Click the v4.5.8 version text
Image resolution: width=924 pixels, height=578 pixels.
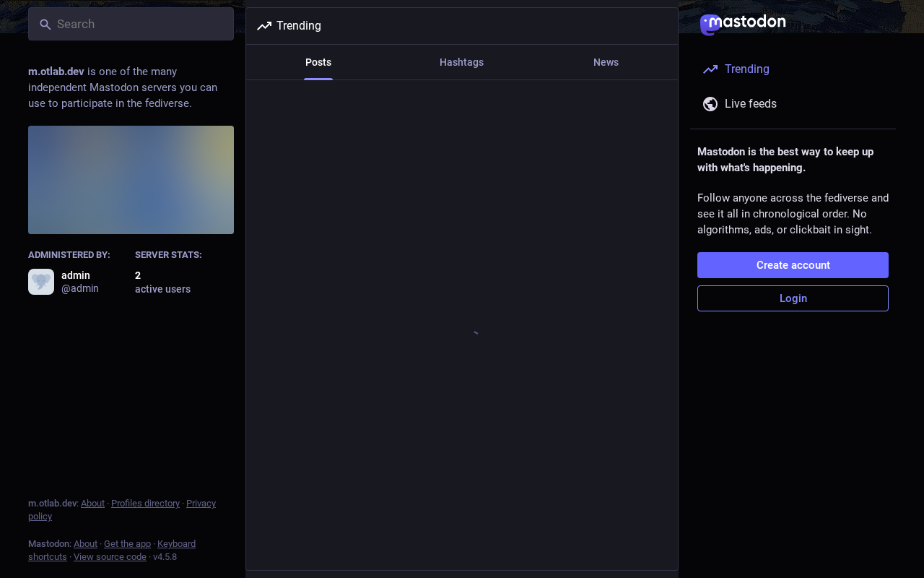[165, 557]
